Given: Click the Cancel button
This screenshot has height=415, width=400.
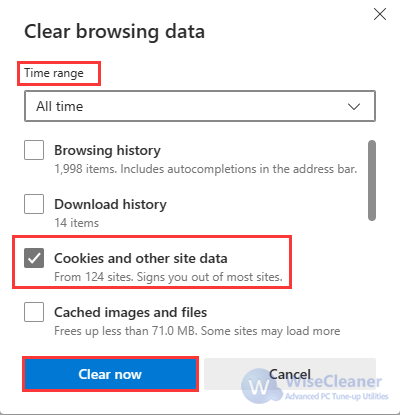Looking at the screenshot, I should click(290, 374).
